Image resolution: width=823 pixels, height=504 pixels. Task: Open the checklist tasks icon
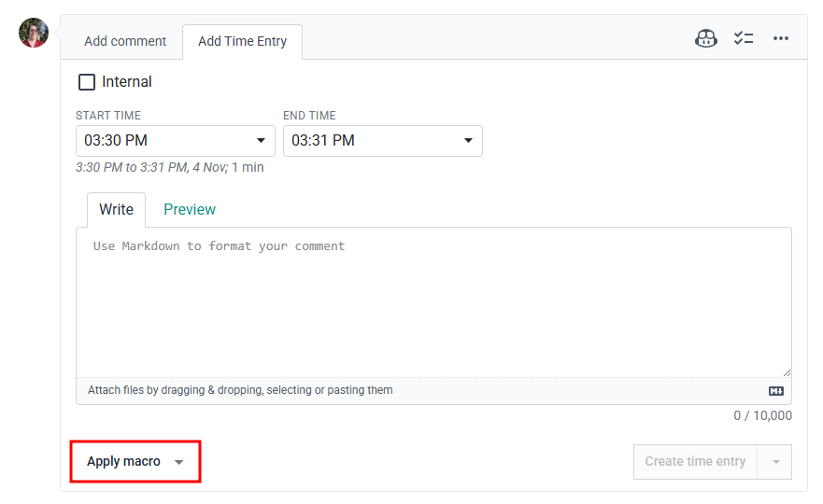pos(744,39)
